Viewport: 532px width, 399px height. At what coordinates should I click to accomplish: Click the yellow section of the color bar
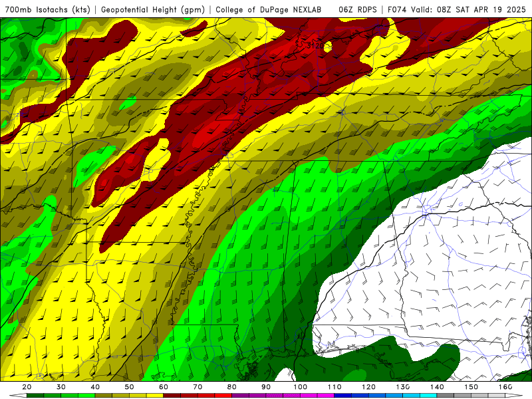click(x=155, y=396)
